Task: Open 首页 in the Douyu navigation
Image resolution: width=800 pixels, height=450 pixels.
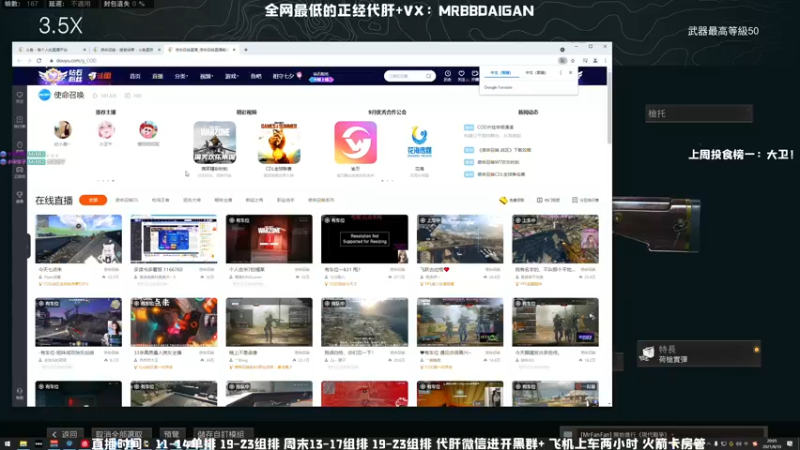Action: pos(135,76)
